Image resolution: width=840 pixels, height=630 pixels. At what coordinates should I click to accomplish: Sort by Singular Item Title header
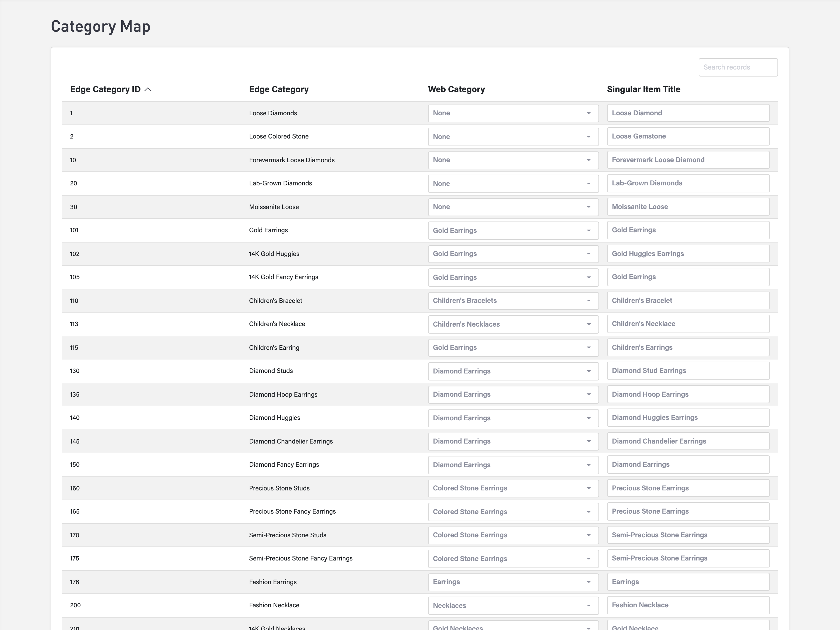point(643,89)
